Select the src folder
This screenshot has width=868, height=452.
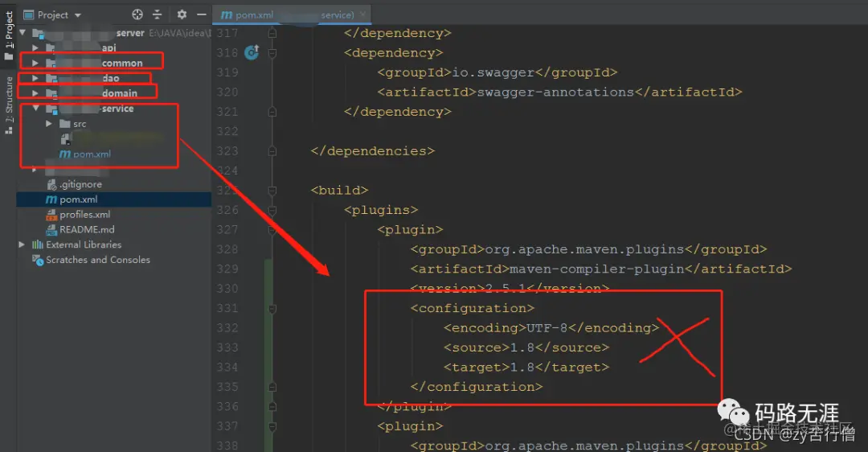click(x=80, y=124)
